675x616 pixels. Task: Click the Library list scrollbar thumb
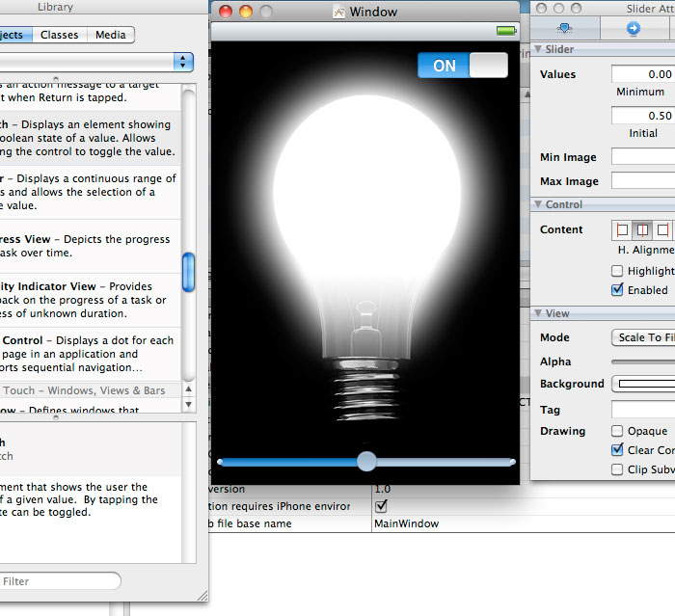[189, 273]
